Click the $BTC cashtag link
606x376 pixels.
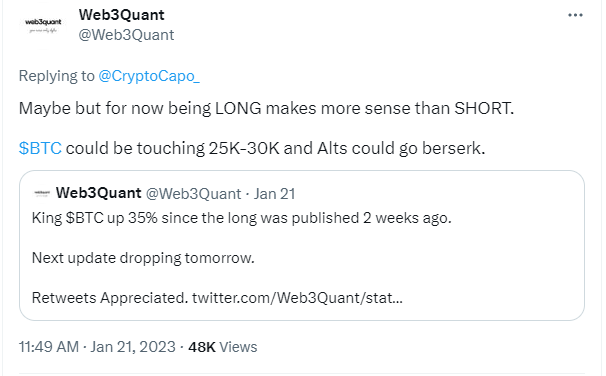coord(40,148)
